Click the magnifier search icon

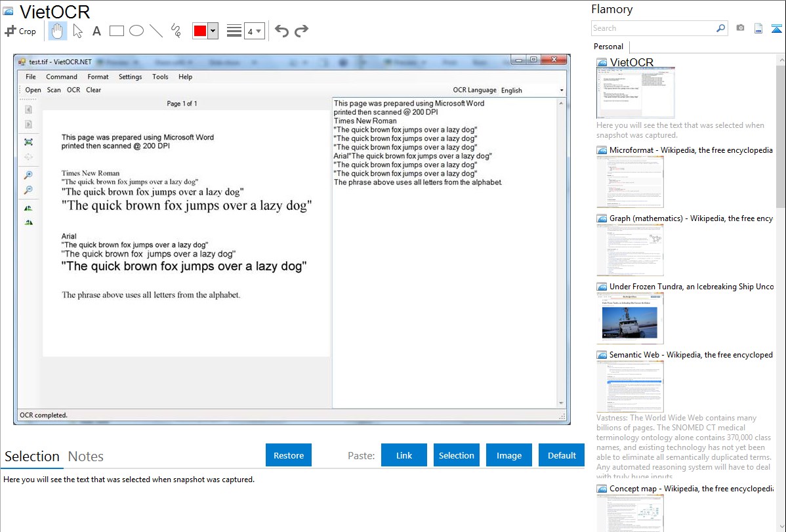720,28
